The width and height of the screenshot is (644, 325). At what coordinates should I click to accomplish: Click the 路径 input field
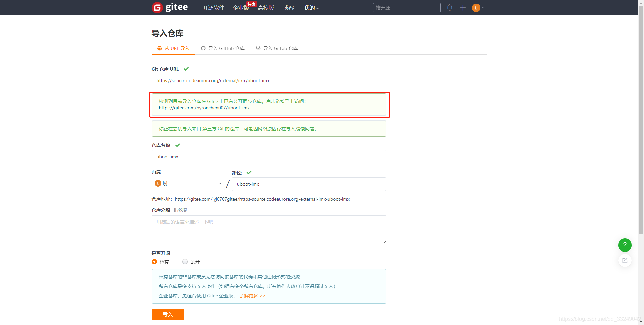click(x=309, y=184)
